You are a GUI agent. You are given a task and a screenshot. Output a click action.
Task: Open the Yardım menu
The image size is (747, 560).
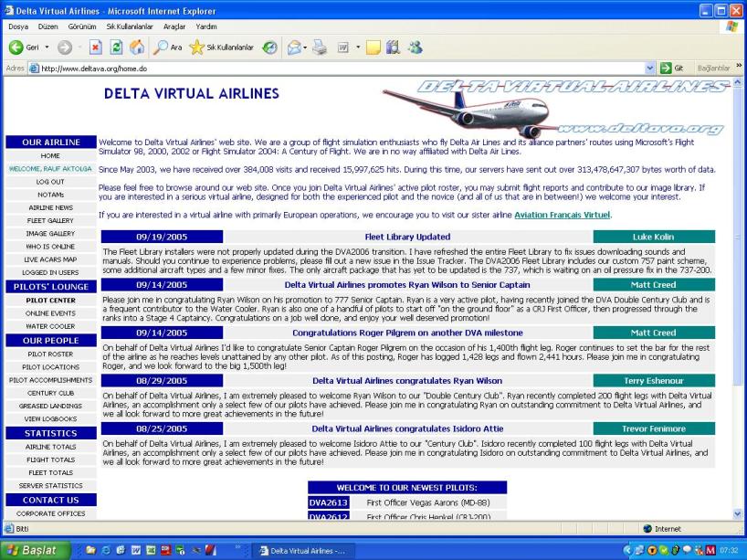206,26
